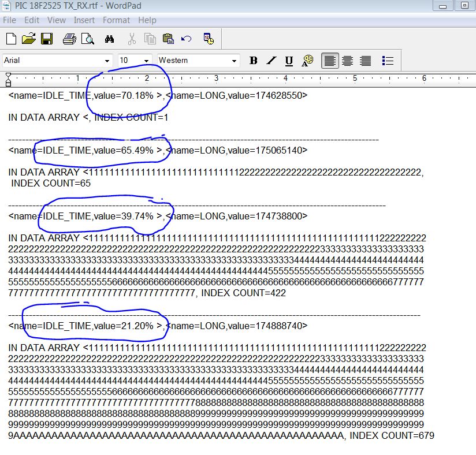Open the Format menu
This screenshot has width=476, height=455.
pos(116,20)
